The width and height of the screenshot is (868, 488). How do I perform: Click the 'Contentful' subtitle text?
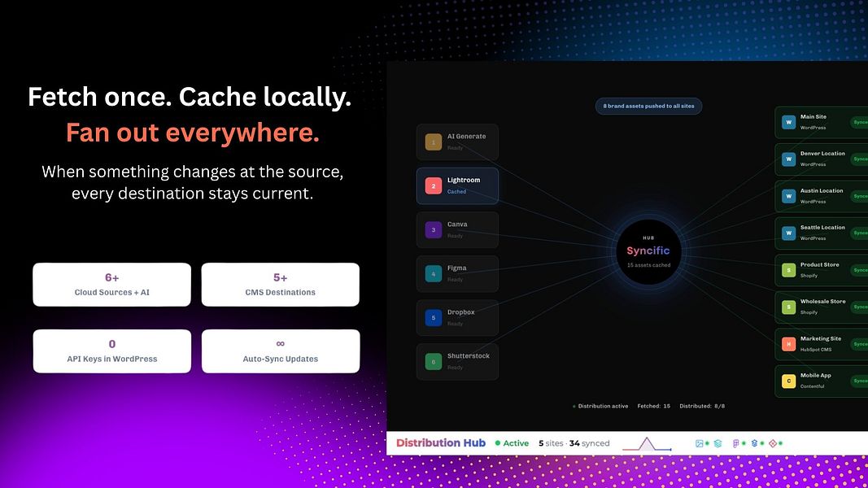click(x=812, y=386)
